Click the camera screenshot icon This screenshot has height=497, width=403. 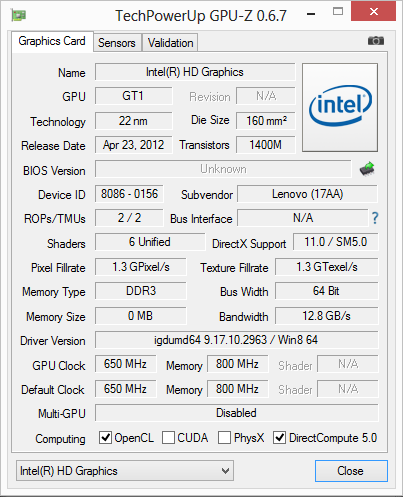376,41
